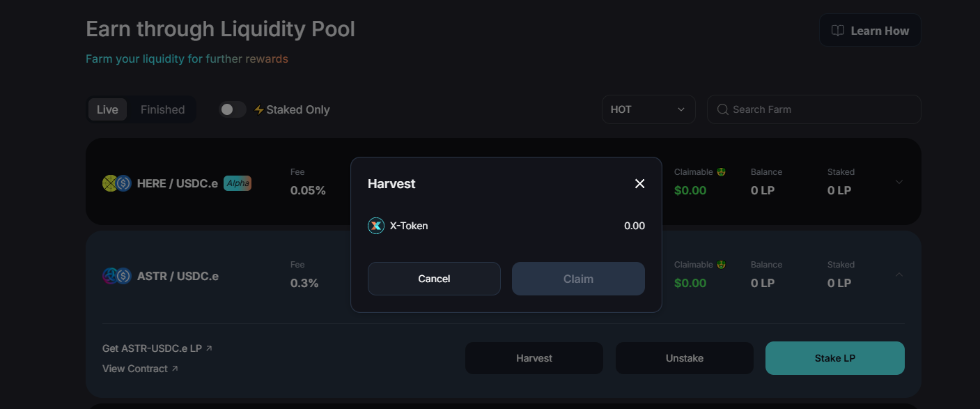Click the book icon beside Learn How
Screen dimensions: 980x409
coord(838,31)
